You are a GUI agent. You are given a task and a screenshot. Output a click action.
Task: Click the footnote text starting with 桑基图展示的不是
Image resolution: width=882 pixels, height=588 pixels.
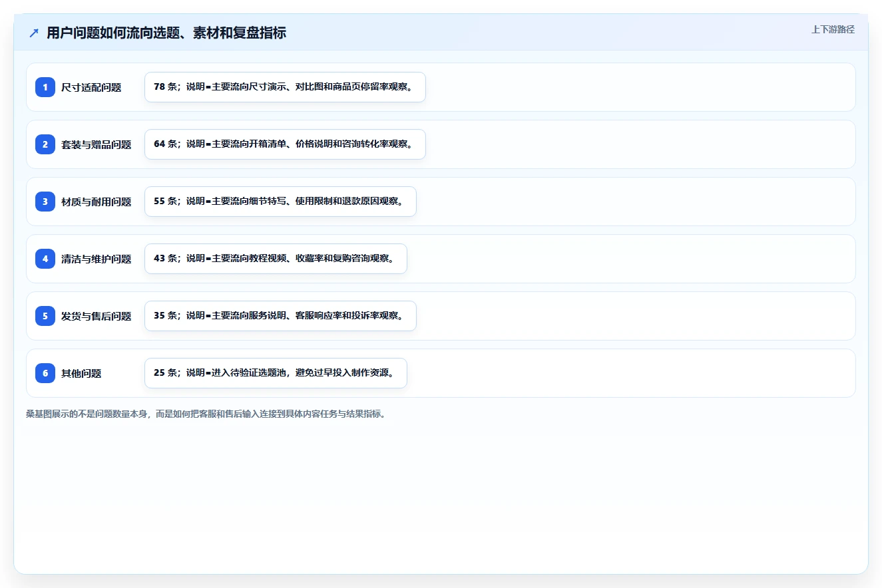[206, 414]
